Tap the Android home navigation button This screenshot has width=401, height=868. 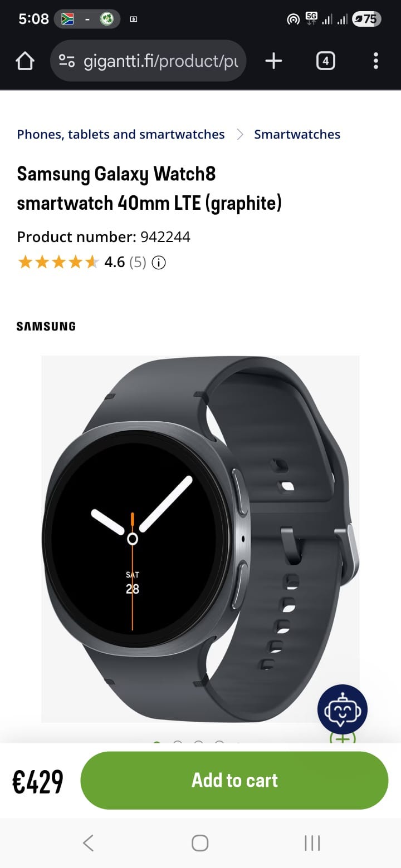point(200,843)
